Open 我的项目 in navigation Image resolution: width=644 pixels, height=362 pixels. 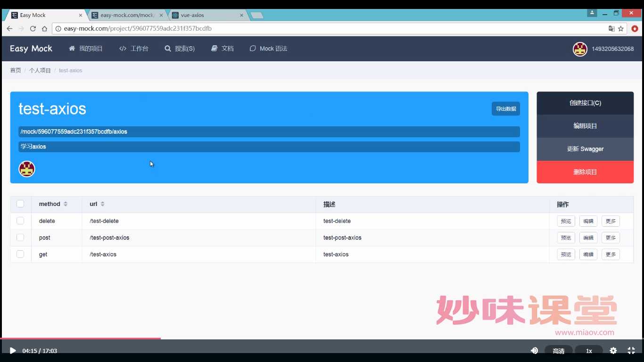[x=86, y=49]
